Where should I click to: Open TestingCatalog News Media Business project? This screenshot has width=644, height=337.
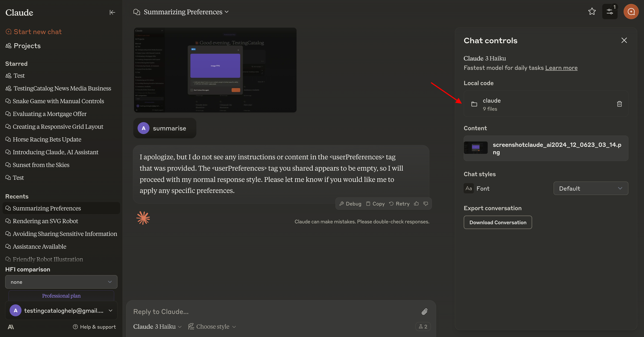tap(58, 88)
